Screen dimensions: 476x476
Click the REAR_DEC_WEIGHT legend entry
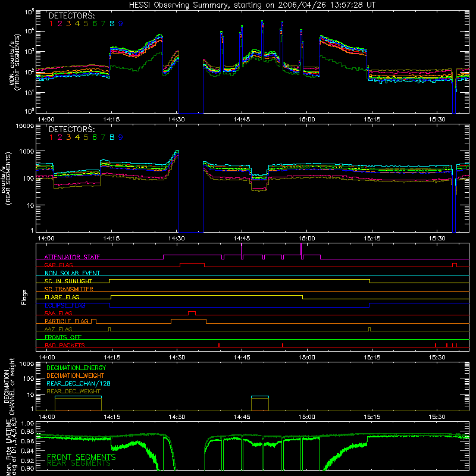(73, 392)
